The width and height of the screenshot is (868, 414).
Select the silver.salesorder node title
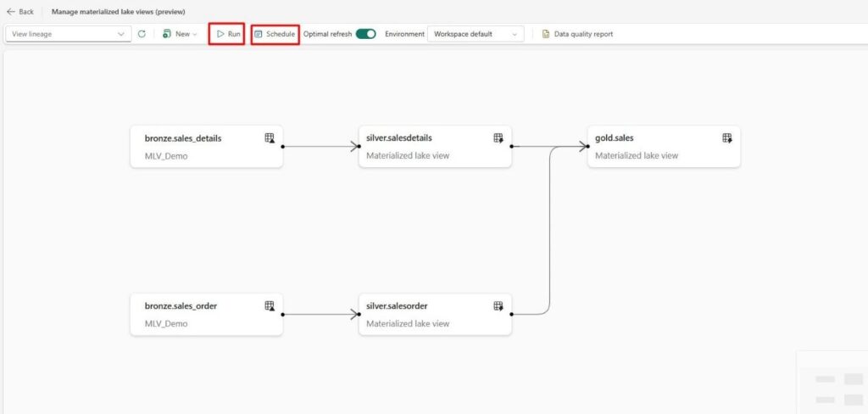click(392, 306)
